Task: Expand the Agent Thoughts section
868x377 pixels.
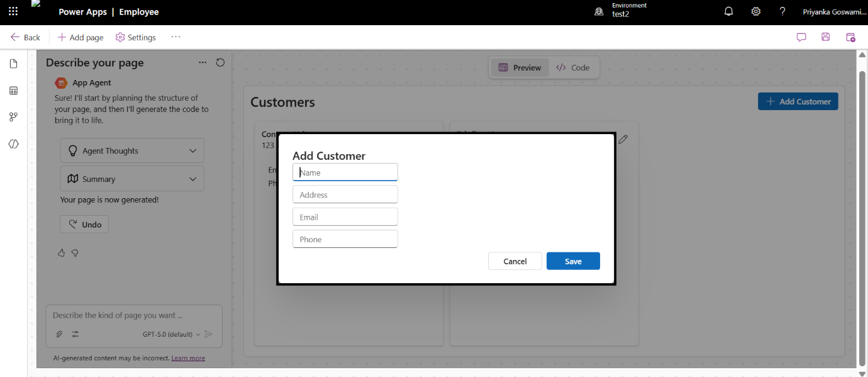Action: coord(132,151)
